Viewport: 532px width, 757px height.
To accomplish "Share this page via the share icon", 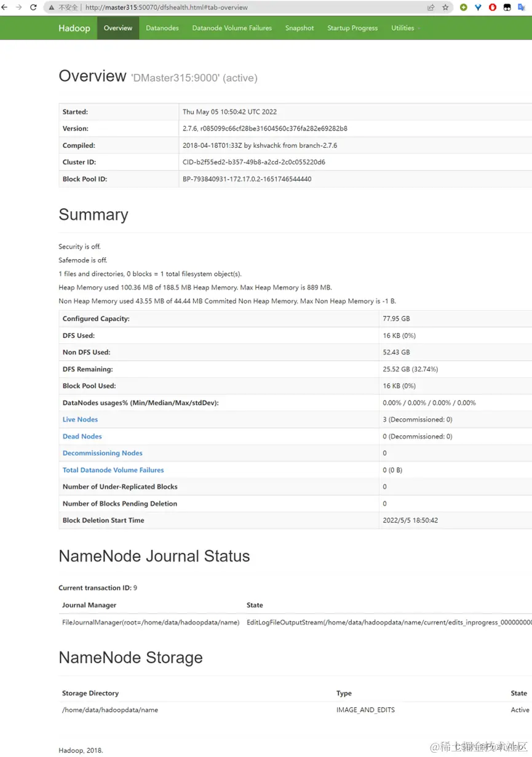I will 431,7.
